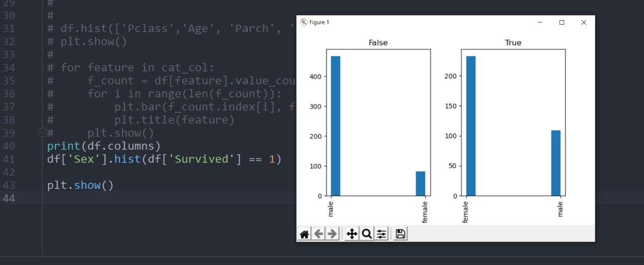The width and height of the screenshot is (644, 265).
Task: Click the Figure 1 title text
Action: 319,23
